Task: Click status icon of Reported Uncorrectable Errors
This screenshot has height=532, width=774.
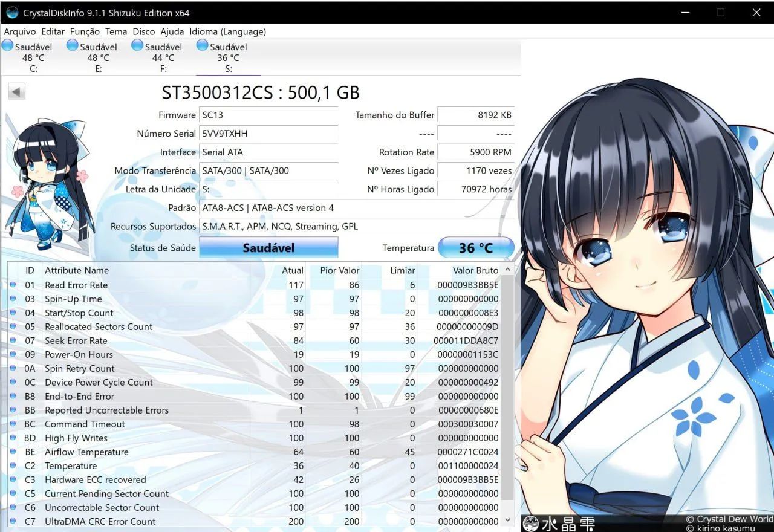Action: click(x=13, y=410)
